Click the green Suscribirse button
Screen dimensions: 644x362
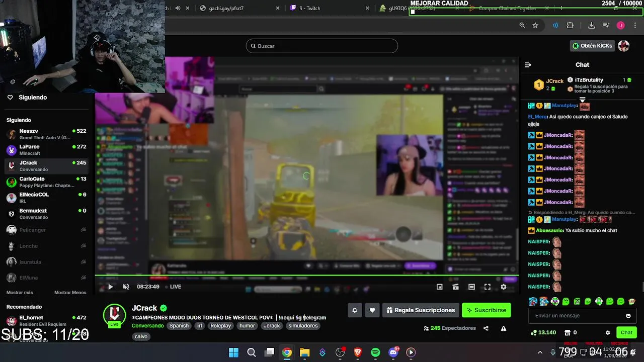[486, 310]
